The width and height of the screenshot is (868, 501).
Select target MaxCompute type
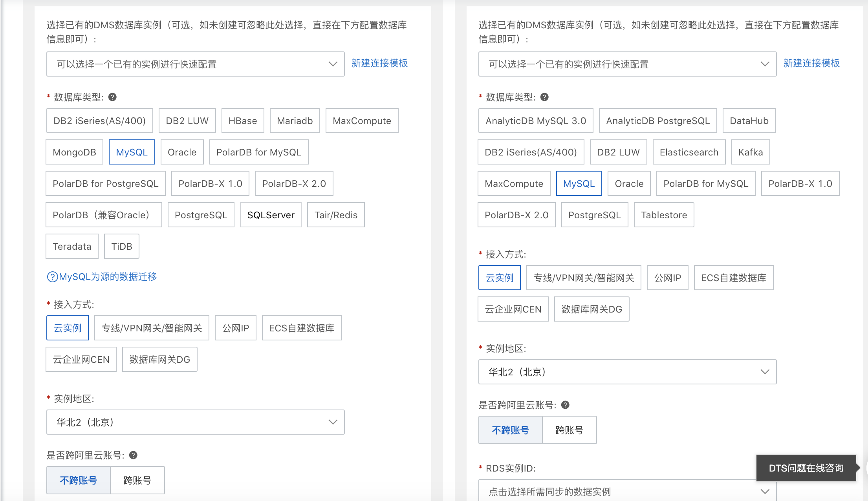(514, 183)
